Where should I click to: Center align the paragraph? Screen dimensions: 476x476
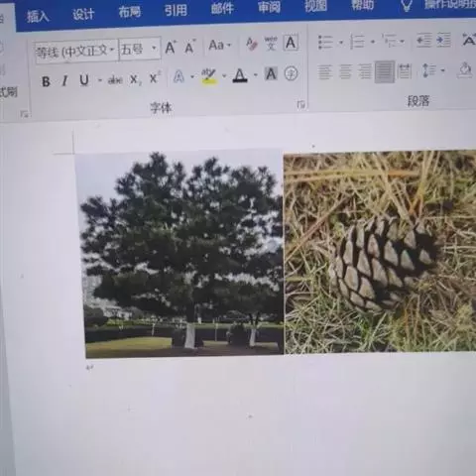[x=345, y=71]
